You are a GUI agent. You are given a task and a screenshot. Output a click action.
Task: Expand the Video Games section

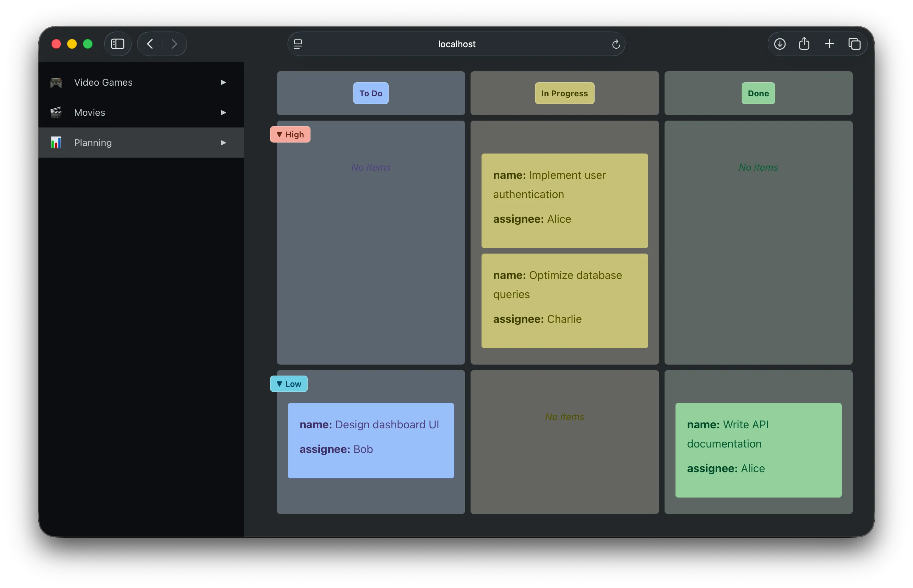click(x=223, y=83)
